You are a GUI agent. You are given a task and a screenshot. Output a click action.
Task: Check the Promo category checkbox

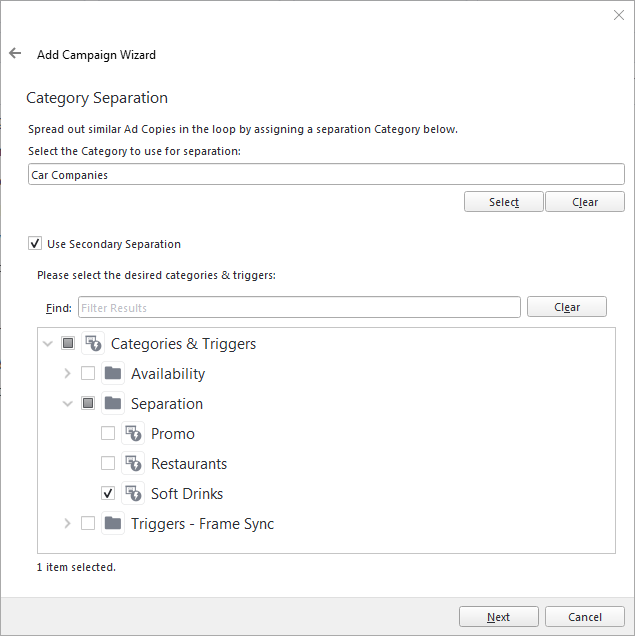(108, 433)
